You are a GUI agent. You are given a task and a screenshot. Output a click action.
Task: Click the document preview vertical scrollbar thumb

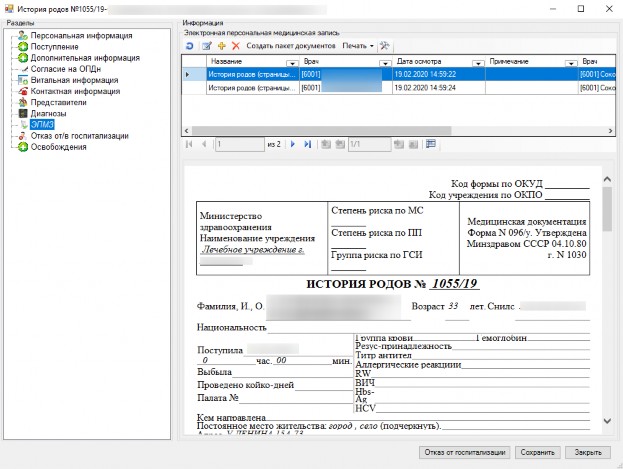[607, 209]
